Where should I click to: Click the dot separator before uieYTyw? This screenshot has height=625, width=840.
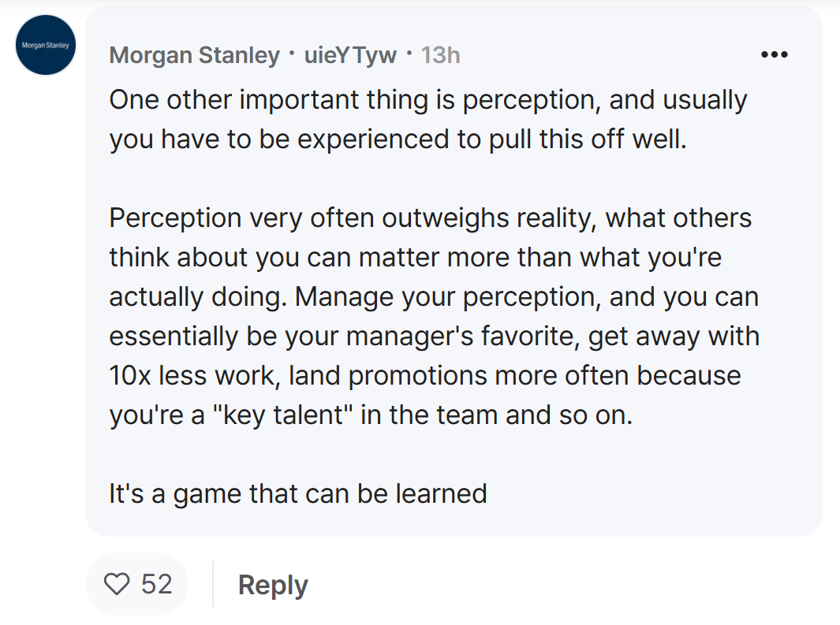click(x=292, y=53)
